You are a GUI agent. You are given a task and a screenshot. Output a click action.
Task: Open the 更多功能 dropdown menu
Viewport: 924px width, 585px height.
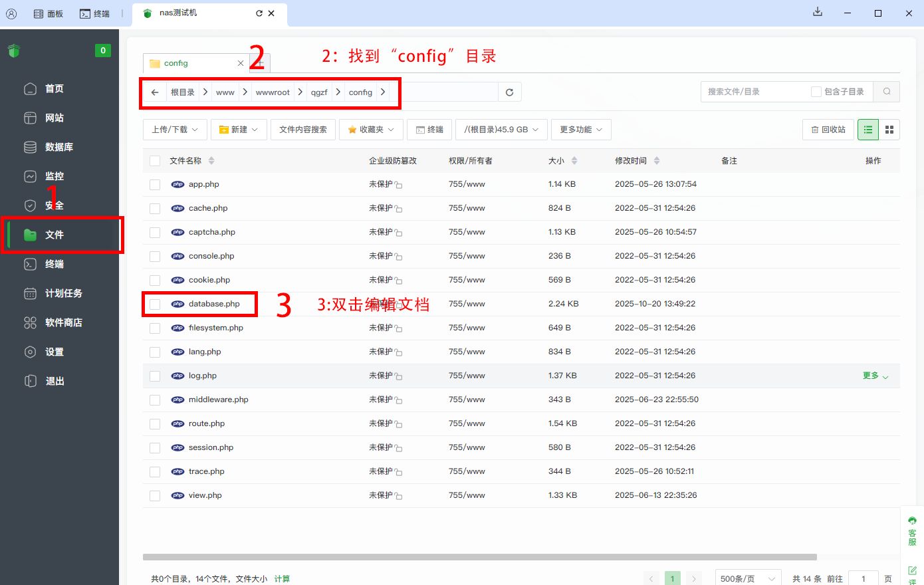pyautogui.click(x=580, y=130)
